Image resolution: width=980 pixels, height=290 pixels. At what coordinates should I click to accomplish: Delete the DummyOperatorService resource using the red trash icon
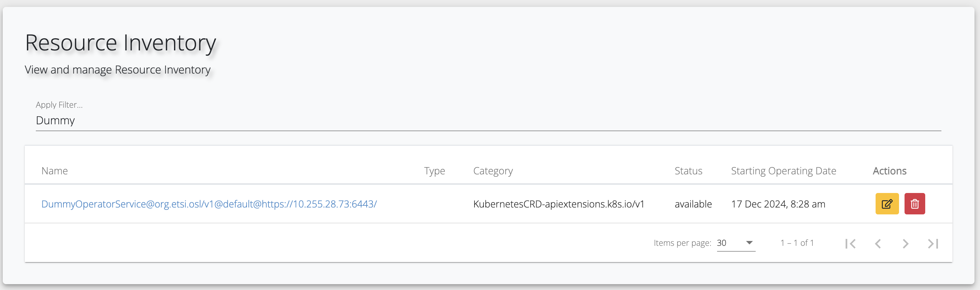tap(915, 204)
